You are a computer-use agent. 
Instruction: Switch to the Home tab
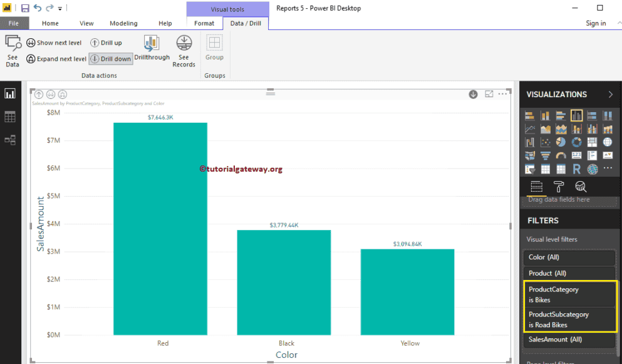click(50, 23)
